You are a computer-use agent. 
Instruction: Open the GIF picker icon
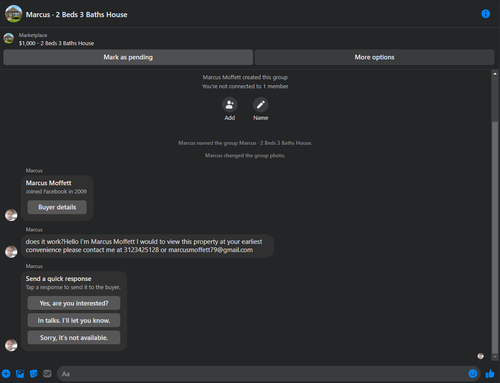tap(47, 374)
